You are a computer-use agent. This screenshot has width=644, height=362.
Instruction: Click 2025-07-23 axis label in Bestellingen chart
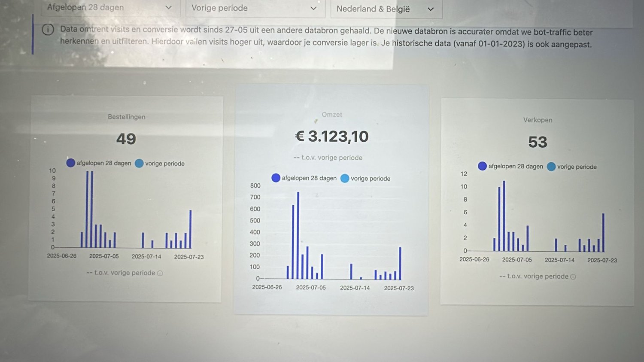tap(189, 257)
